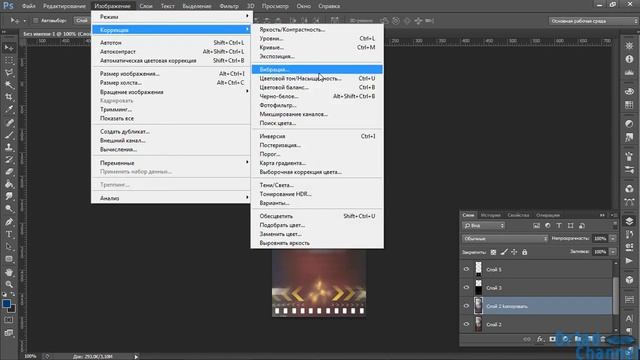The width and height of the screenshot is (640, 360).
Task: Select the Zoom tool in the toolbox
Action: 9,284
